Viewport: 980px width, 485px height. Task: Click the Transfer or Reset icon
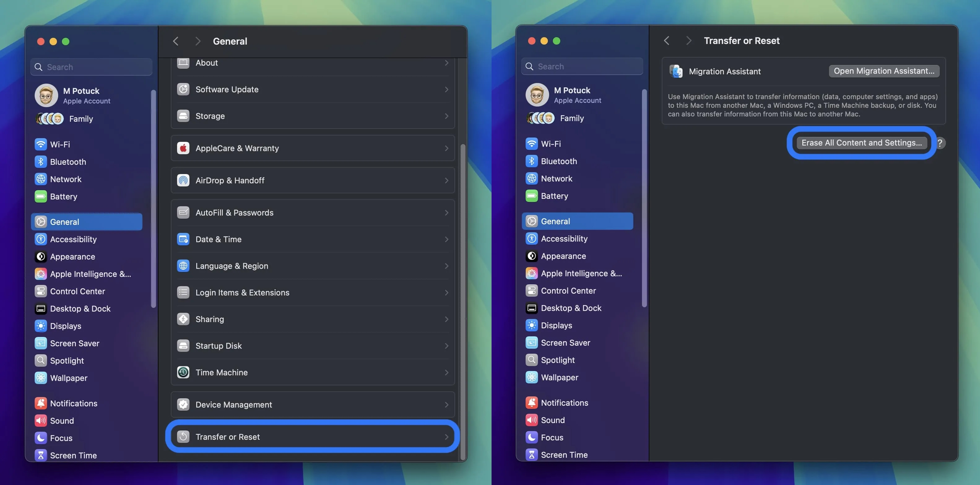(x=183, y=437)
